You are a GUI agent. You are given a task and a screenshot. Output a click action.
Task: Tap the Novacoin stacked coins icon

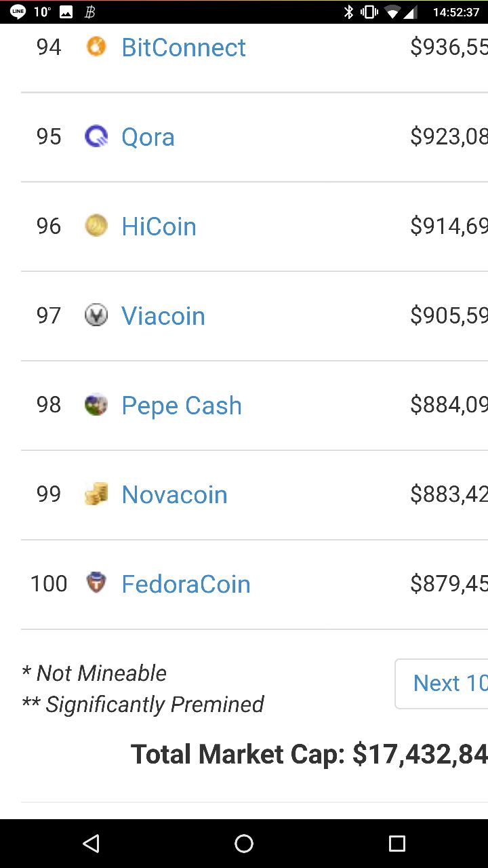pyautogui.click(x=96, y=494)
